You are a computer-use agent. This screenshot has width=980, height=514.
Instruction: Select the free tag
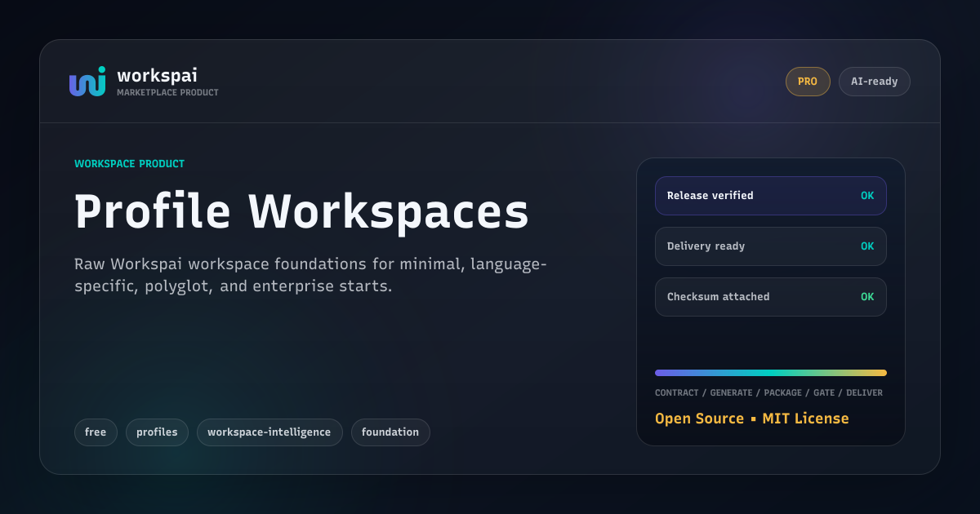96,432
